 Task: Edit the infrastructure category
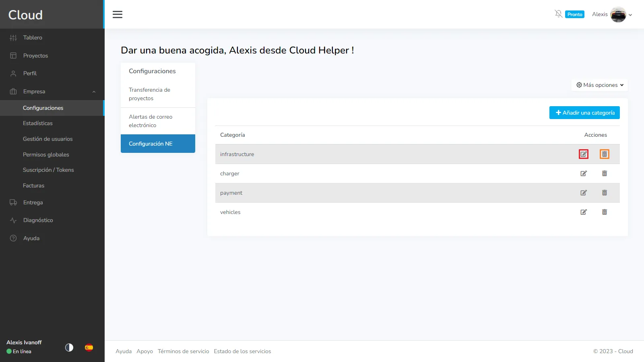pos(584,154)
